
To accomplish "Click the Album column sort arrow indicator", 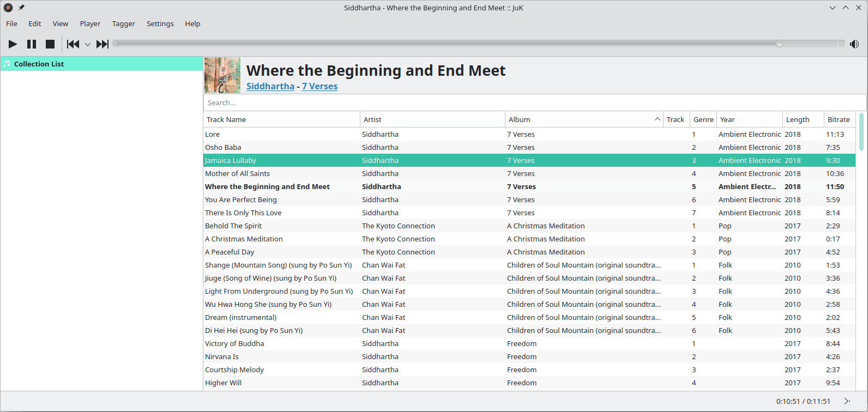I will [657, 119].
